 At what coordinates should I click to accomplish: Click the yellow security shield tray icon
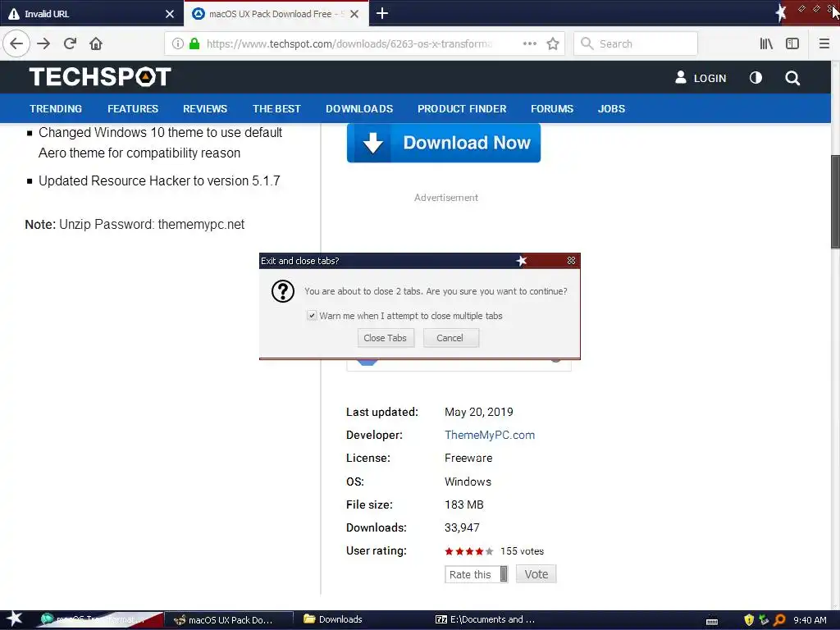pyautogui.click(x=749, y=620)
